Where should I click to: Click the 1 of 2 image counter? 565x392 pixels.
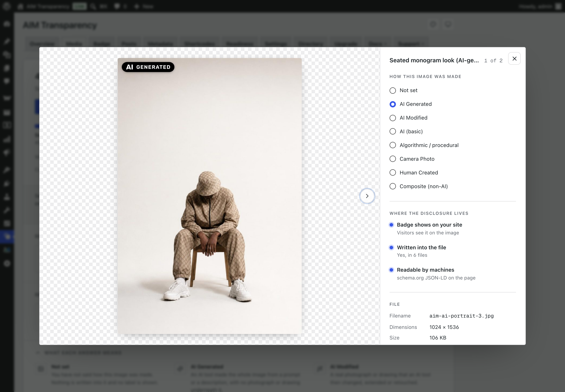pos(493,61)
